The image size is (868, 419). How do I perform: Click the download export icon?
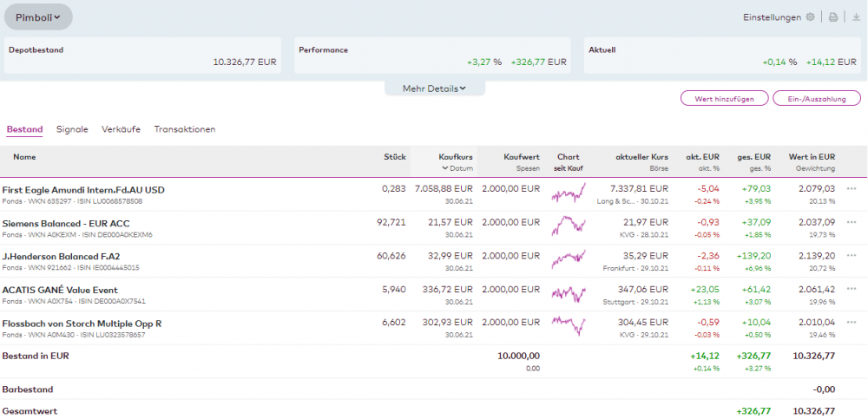click(857, 16)
